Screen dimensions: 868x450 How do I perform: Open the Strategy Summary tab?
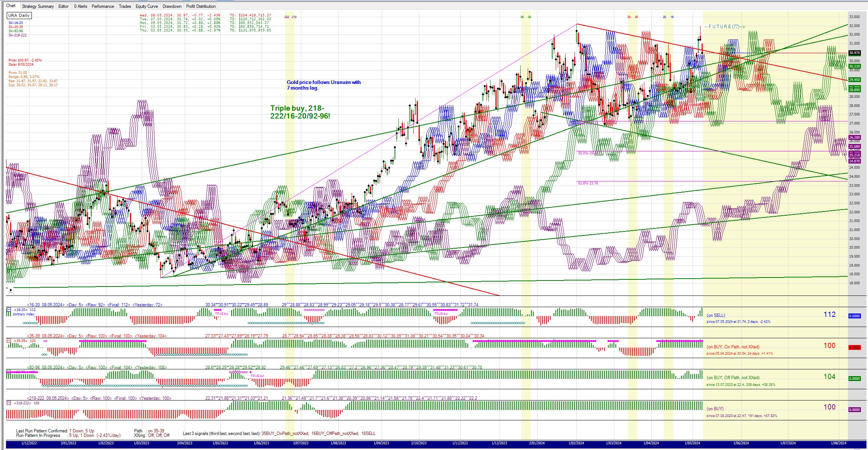coord(38,6)
